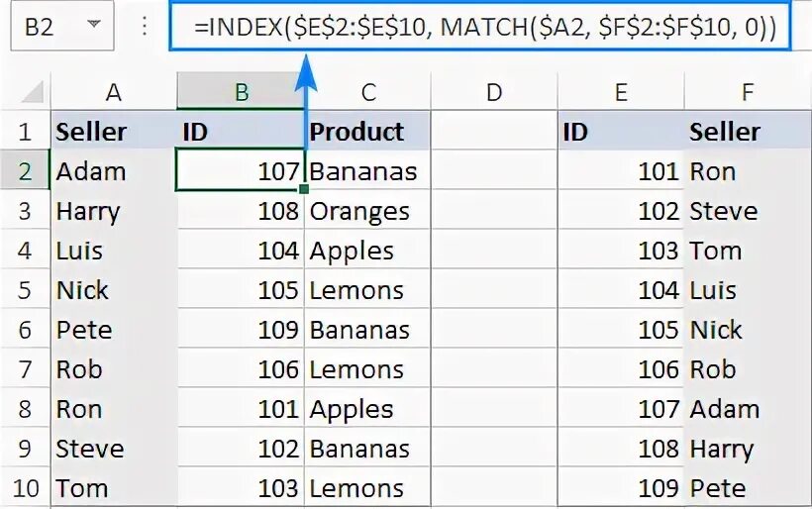Click the three-dot handle beside the Name Box

click(145, 27)
